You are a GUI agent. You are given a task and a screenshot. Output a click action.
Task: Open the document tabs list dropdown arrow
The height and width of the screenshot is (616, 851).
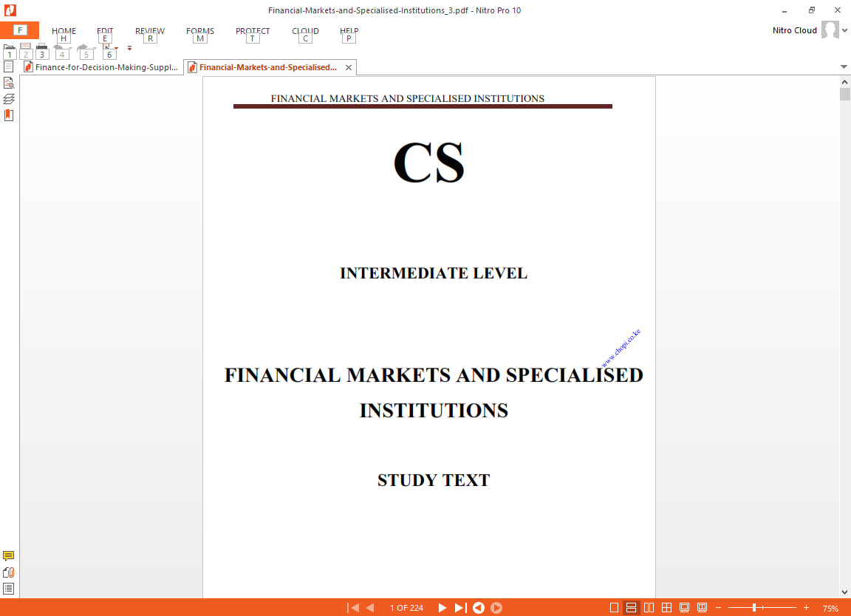[844, 67]
